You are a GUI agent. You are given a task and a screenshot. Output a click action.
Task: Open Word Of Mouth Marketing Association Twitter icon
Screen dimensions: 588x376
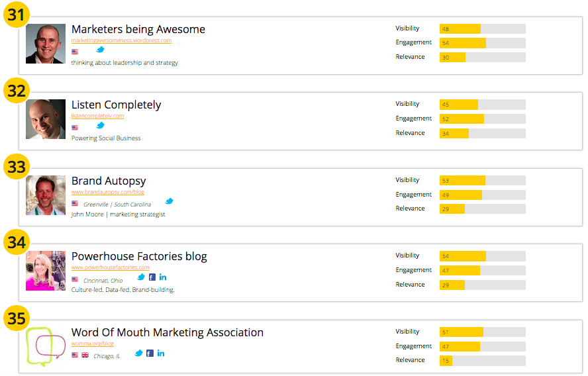pyautogui.click(x=139, y=353)
